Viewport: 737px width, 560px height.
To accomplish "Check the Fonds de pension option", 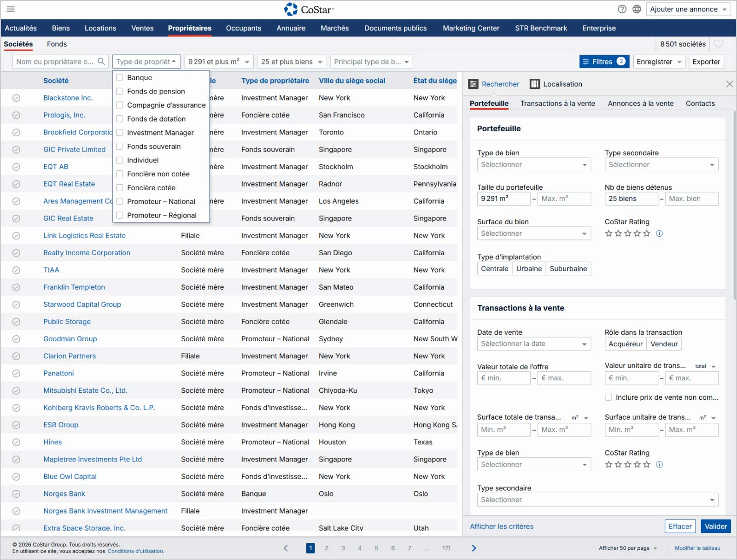I will pos(120,91).
